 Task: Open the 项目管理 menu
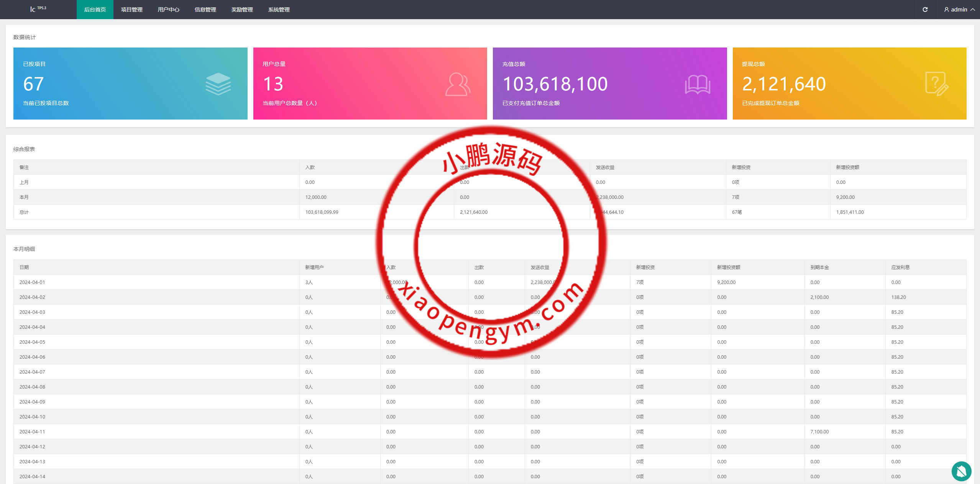132,10
